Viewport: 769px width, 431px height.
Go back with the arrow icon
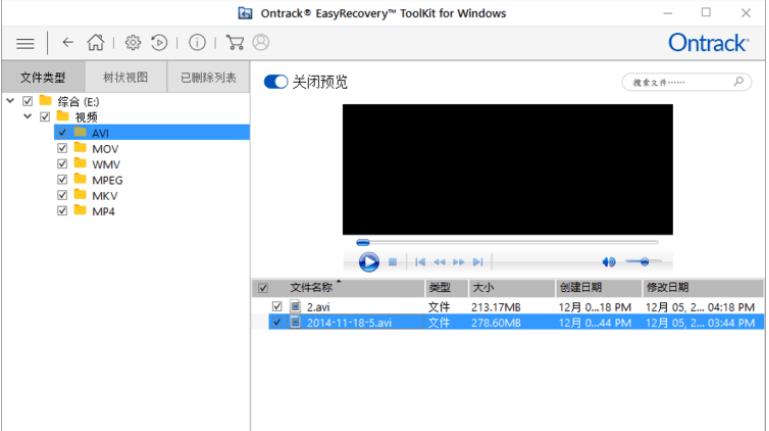click(68, 43)
